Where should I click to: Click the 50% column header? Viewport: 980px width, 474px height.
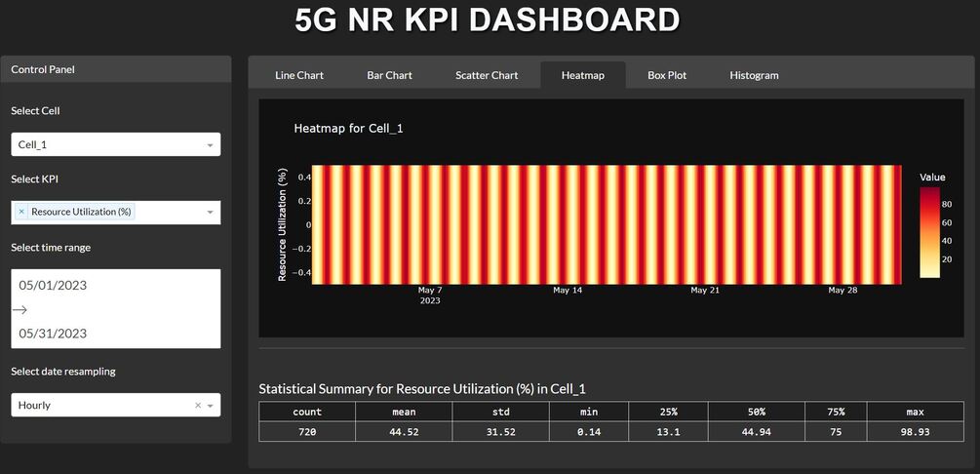point(757,412)
